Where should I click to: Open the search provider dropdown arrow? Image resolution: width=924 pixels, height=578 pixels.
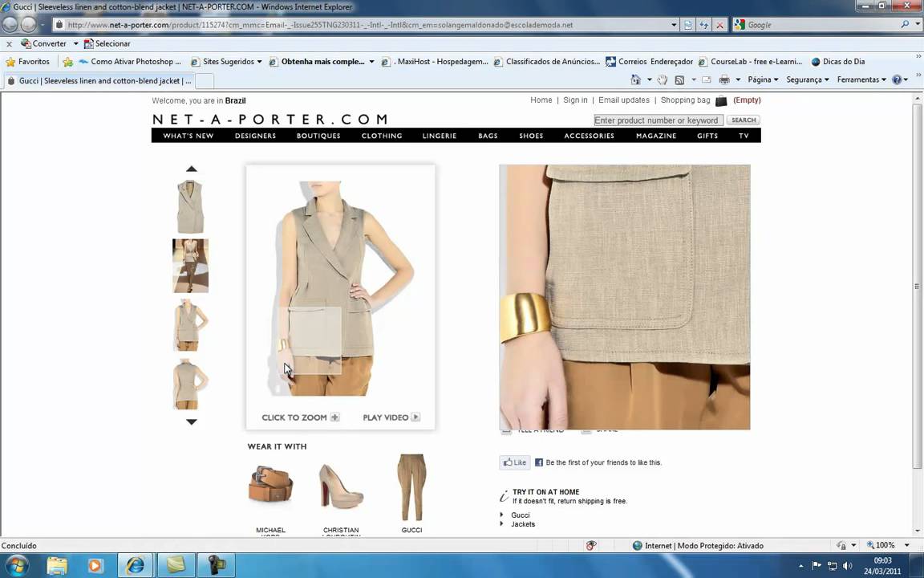[918, 25]
